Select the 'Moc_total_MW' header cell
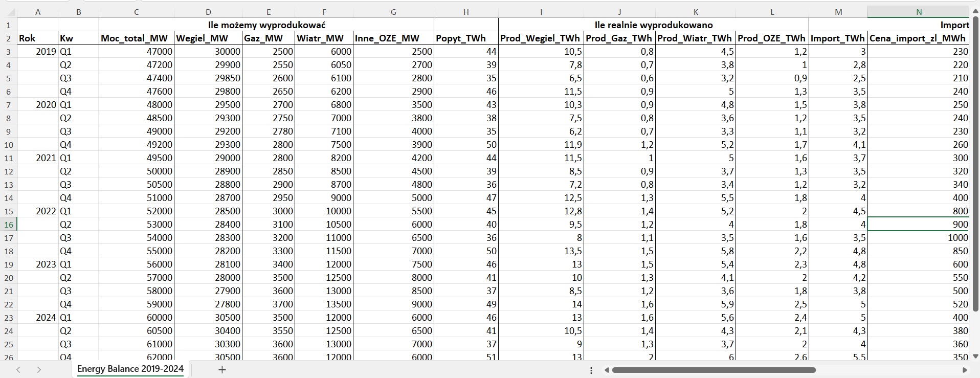Image resolution: width=980 pixels, height=378 pixels. tap(137, 38)
